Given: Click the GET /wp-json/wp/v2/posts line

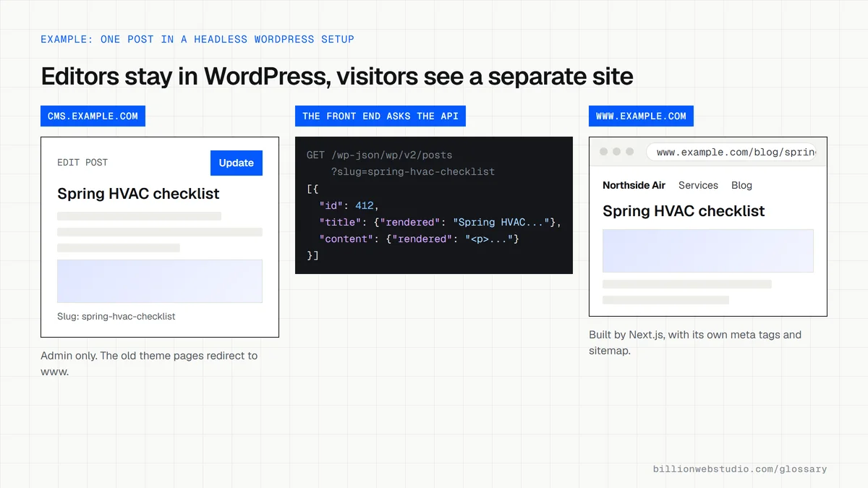Looking at the screenshot, I should [x=379, y=155].
